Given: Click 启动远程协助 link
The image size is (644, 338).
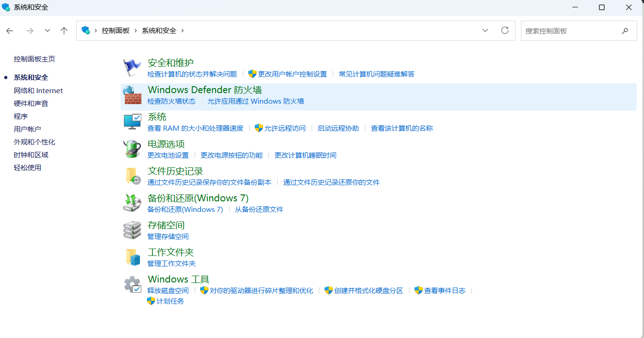Looking at the screenshot, I should pyautogui.click(x=338, y=128).
